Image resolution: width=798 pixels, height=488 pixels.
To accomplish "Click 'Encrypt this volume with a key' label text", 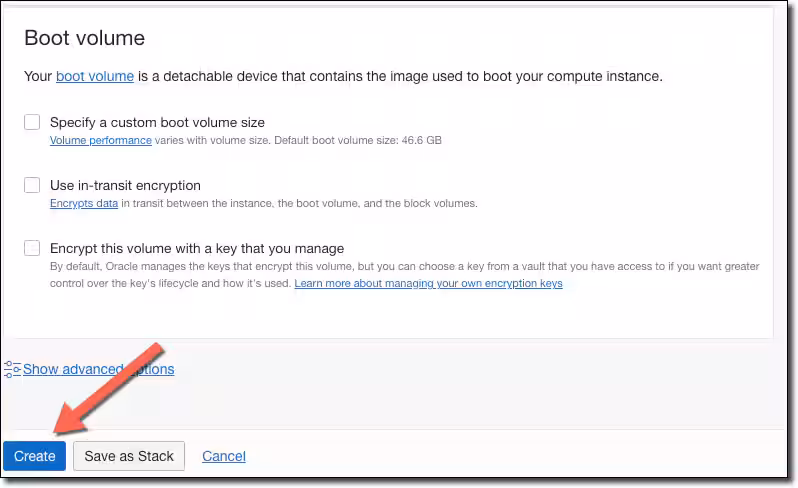I will coord(197,248).
